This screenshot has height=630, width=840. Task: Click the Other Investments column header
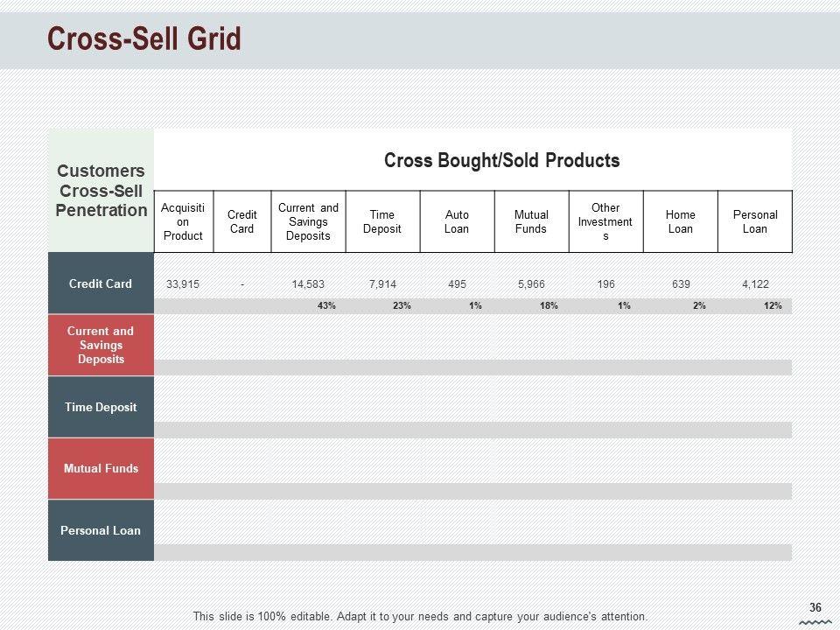[x=605, y=221]
